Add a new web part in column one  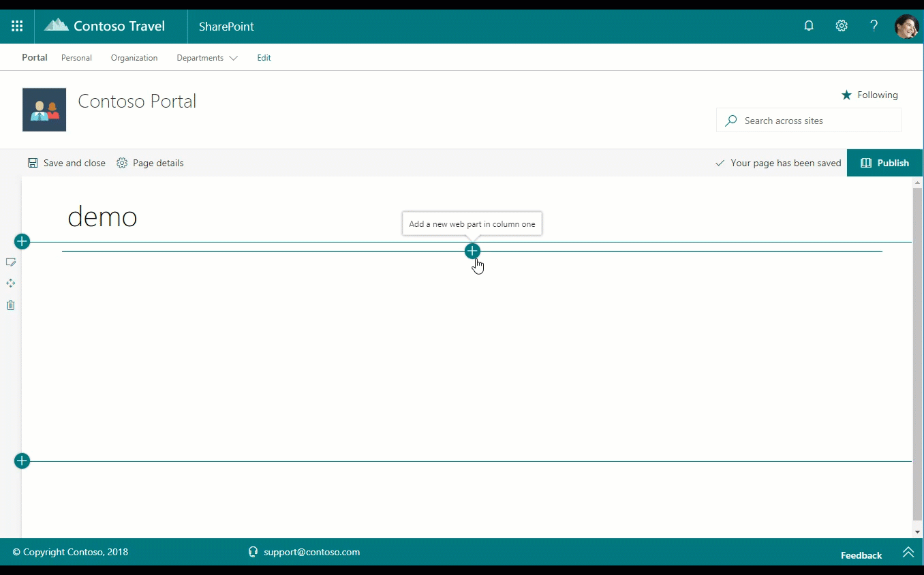coord(472,251)
